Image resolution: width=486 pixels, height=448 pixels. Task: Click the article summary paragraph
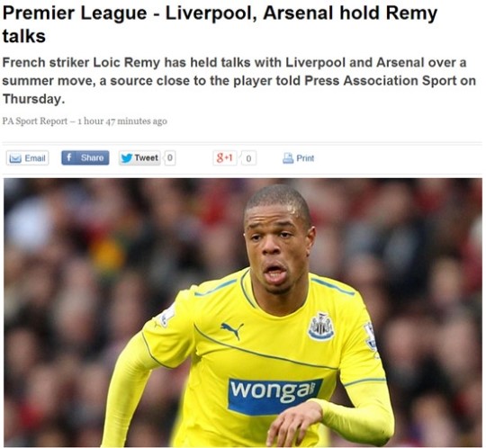click(239, 81)
